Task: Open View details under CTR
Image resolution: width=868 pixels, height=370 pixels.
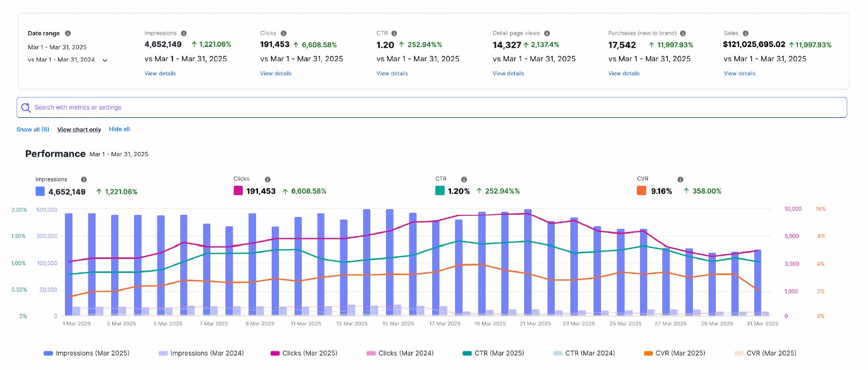Action: click(392, 74)
